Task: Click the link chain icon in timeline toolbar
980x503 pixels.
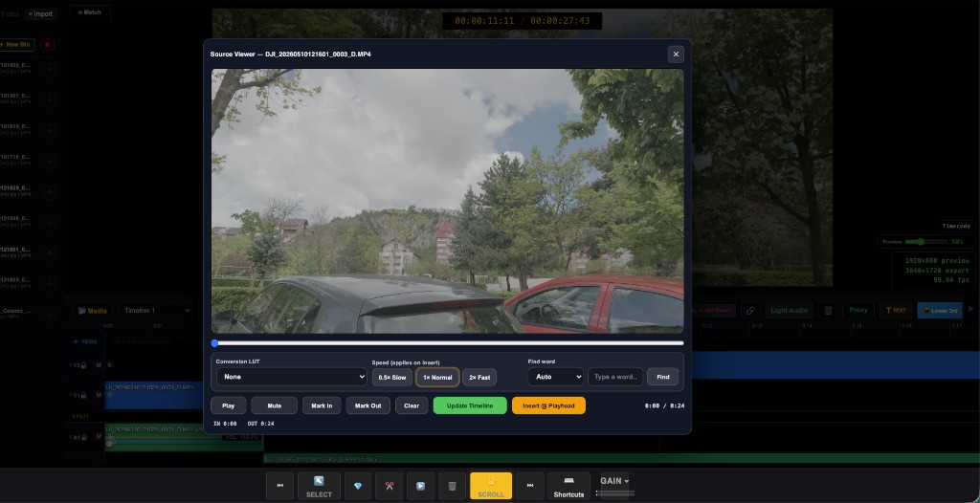Action: click(x=750, y=311)
